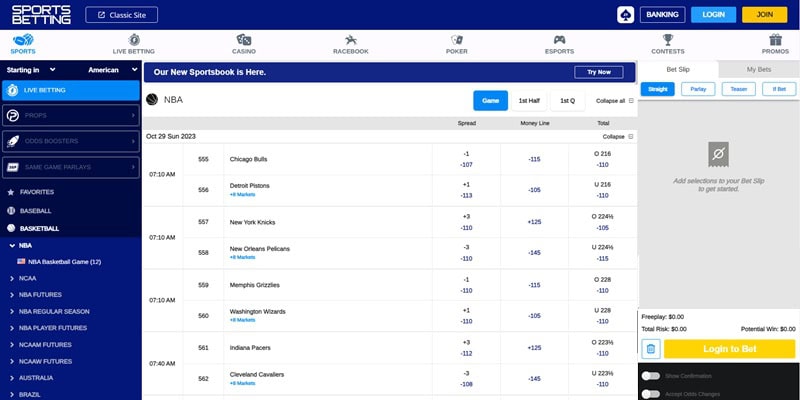
Task: Expand the Australia category
Action: 12,378
